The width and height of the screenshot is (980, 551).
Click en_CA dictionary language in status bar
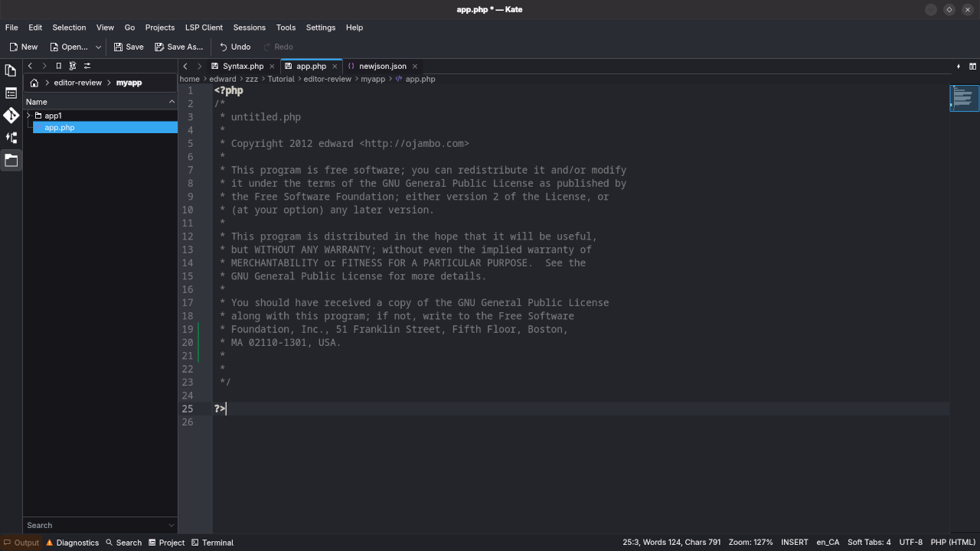pyautogui.click(x=828, y=543)
